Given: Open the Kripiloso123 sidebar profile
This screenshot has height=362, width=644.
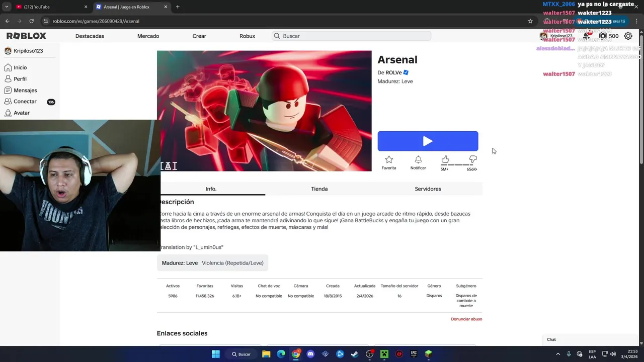Looking at the screenshot, I should coord(24,51).
